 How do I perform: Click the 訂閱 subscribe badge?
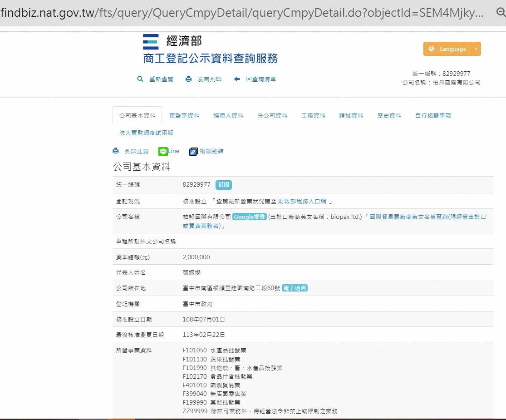tap(223, 185)
